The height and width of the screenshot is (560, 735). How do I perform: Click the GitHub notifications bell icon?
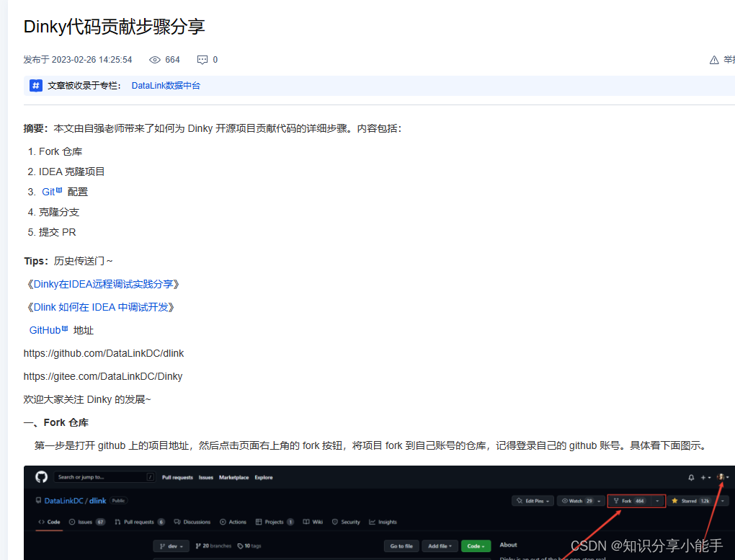[x=691, y=477]
